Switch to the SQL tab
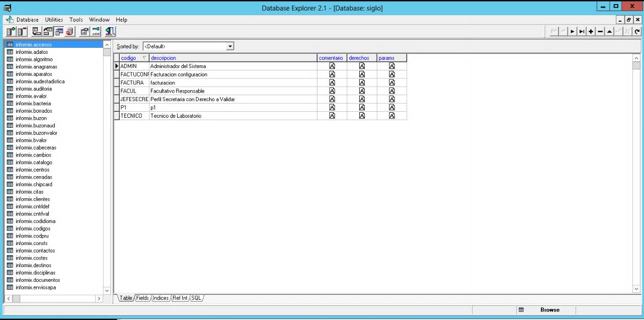 (196, 298)
